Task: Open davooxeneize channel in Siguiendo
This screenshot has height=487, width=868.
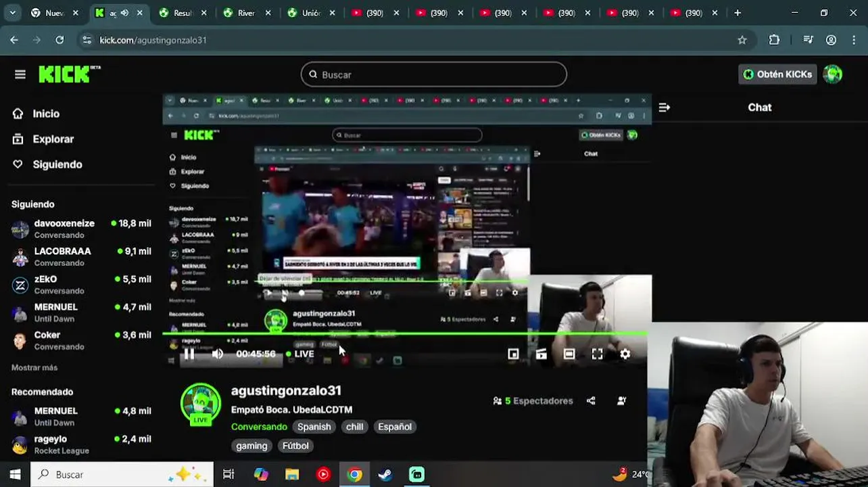Action: (x=81, y=229)
